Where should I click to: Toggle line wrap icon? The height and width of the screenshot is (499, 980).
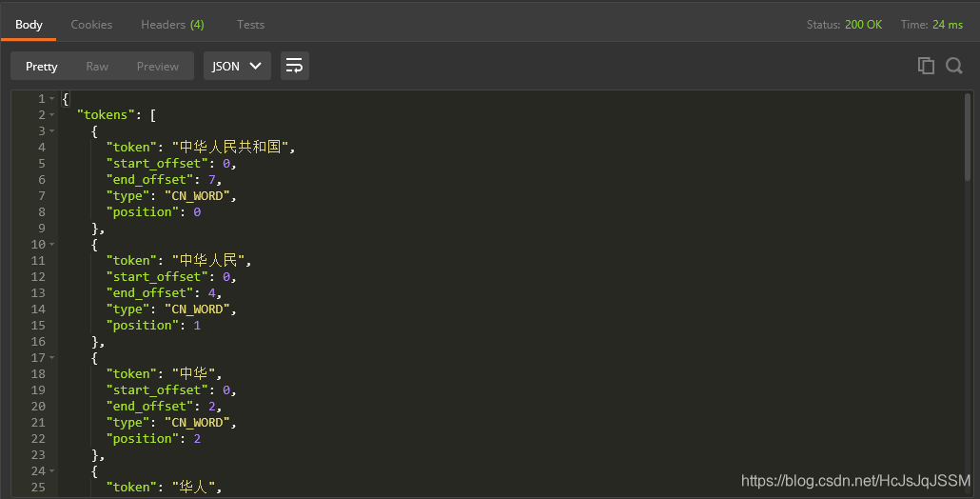tap(294, 66)
